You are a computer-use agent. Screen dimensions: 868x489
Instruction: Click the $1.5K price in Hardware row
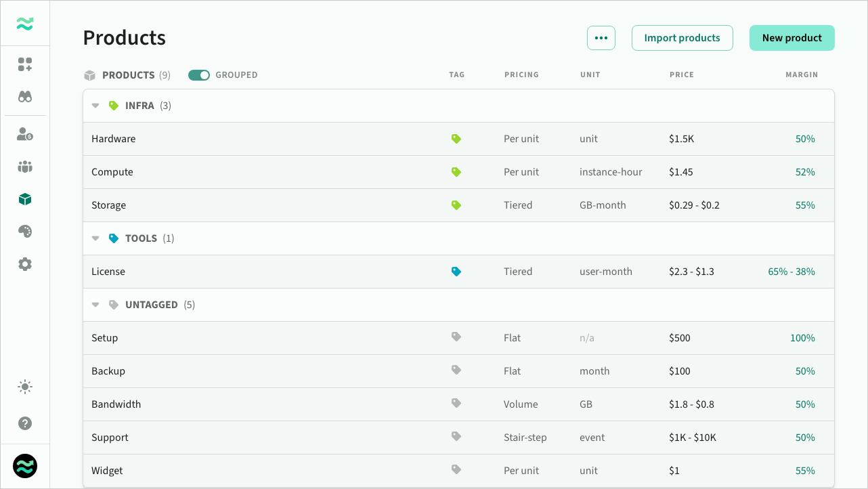682,139
